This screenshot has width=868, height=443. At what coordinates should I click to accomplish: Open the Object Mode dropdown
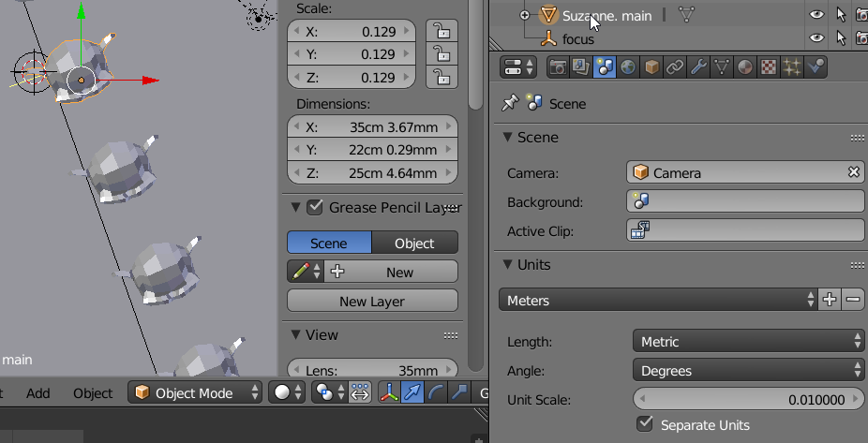coord(195,393)
